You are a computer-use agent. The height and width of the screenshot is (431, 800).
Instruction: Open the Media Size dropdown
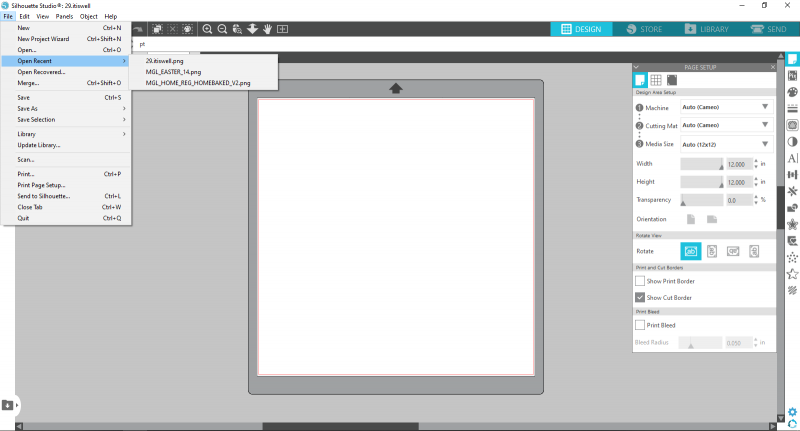click(726, 144)
